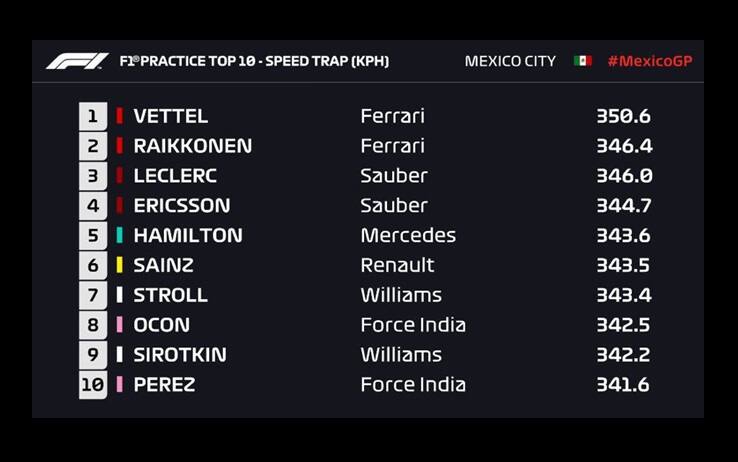Click the position 5 number badge

tap(93, 235)
